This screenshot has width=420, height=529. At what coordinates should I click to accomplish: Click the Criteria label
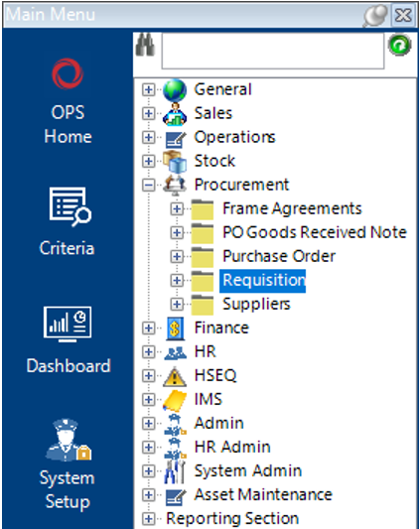[67, 248]
